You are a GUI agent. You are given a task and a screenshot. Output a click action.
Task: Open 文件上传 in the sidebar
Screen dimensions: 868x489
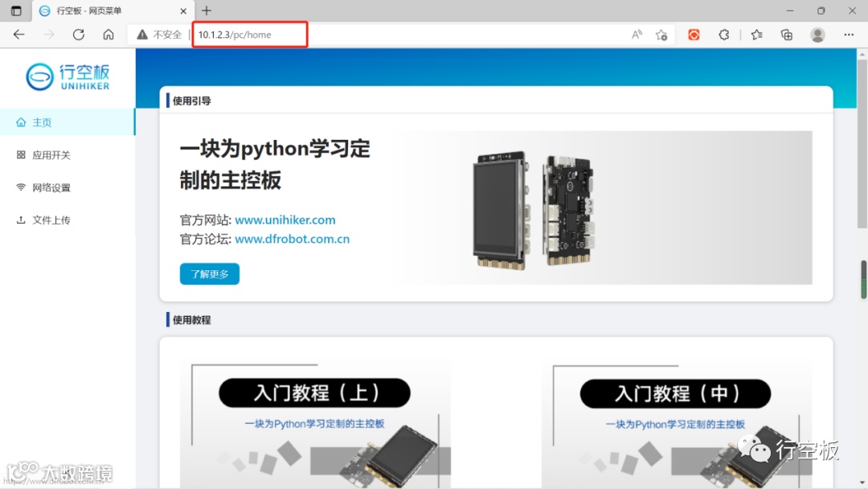coord(68,220)
